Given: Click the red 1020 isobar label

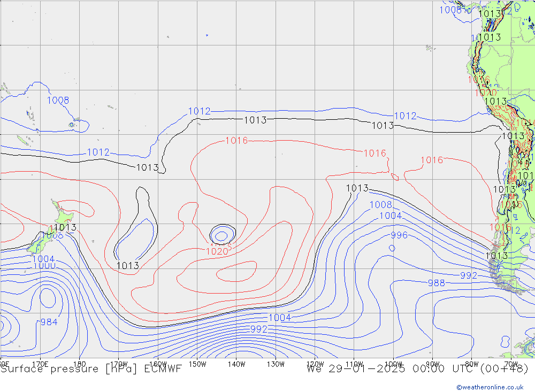Looking at the screenshot, I should 217,251.
